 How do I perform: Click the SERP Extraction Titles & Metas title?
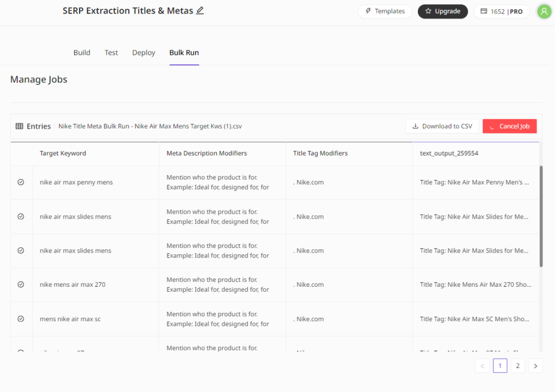click(x=128, y=11)
